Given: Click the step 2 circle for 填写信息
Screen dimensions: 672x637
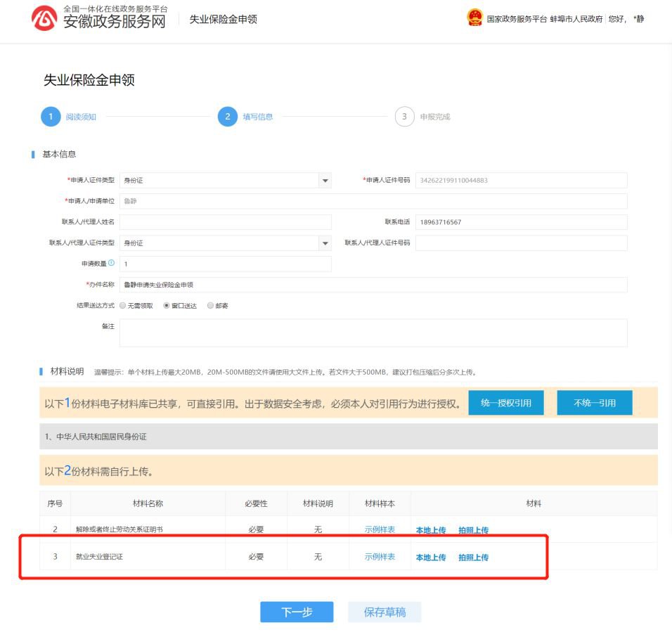Looking at the screenshot, I should pyautogui.click(x=228, y=117).
